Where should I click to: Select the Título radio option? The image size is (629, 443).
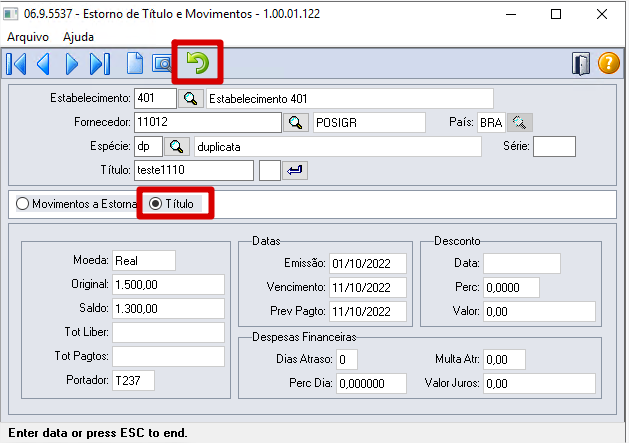click(x=171, y=204)
